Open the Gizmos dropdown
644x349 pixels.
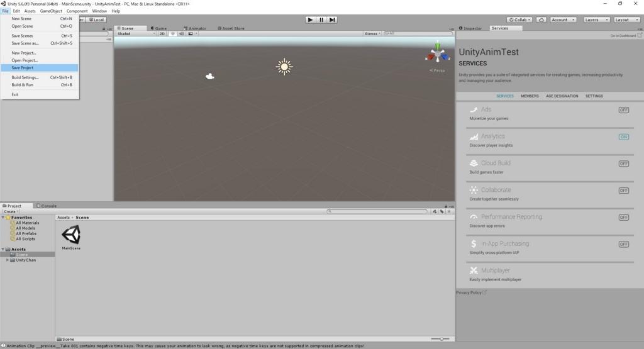(x=372, y=34)
